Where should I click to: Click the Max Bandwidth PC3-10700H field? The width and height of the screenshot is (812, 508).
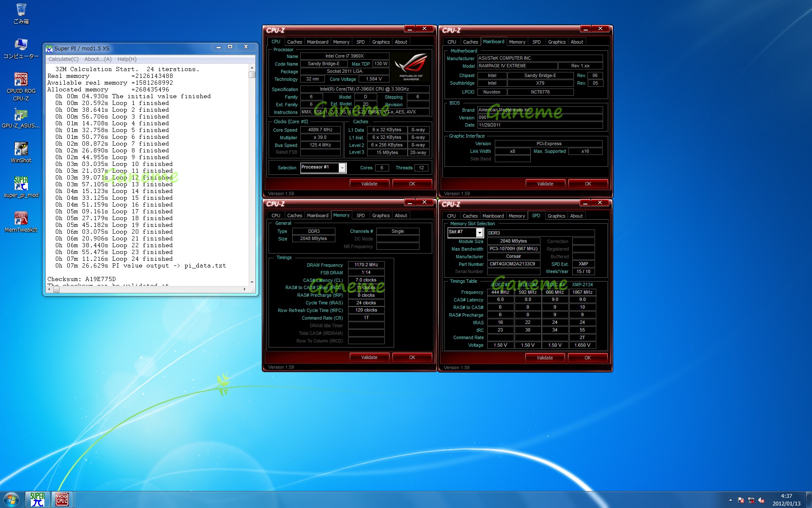(513, 249)
